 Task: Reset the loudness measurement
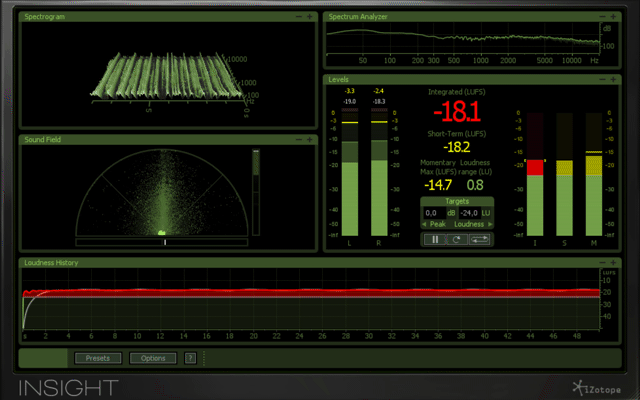point(456,239)
